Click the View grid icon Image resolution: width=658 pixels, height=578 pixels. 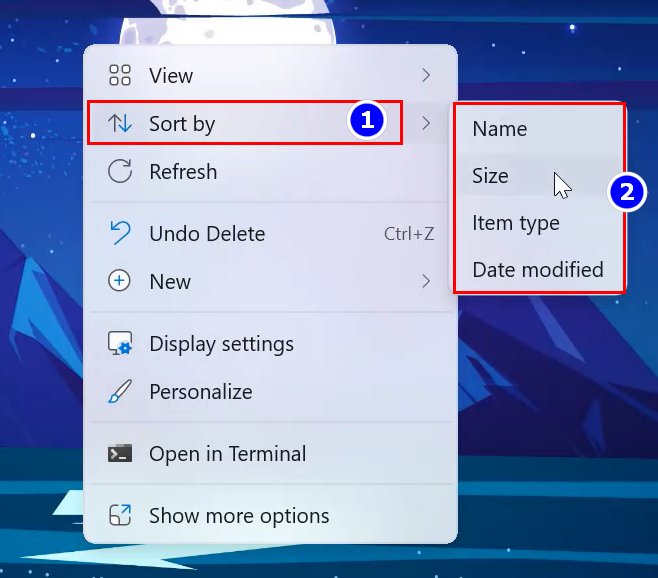(x=120, y=75)
